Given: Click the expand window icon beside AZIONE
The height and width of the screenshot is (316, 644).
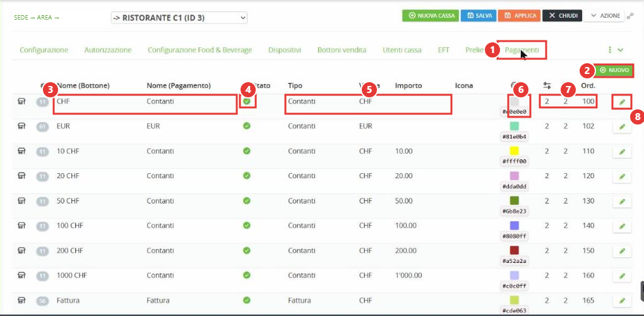Looking at the screenshot, I should 630,16.
